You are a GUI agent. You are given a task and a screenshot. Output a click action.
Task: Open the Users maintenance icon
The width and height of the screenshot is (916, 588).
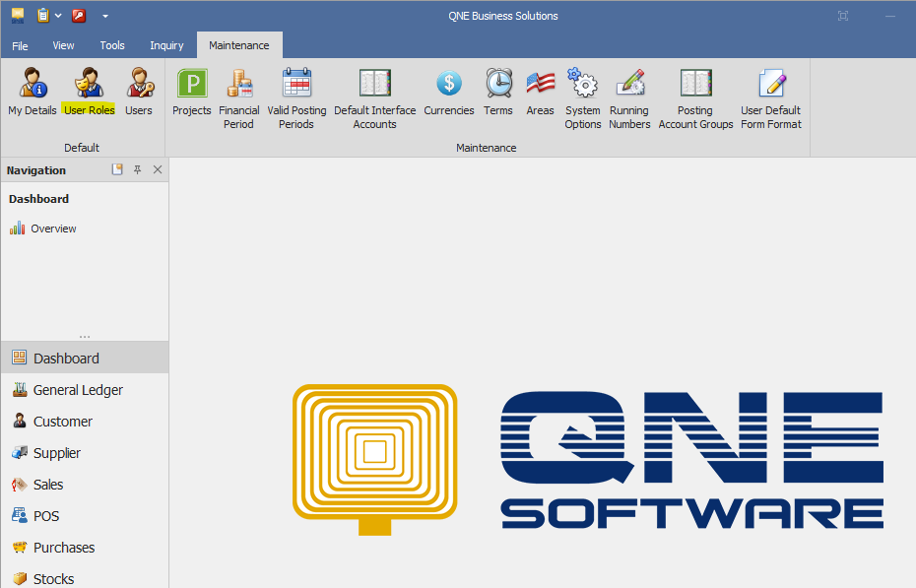pyautogui.click(x=139, y=92)
